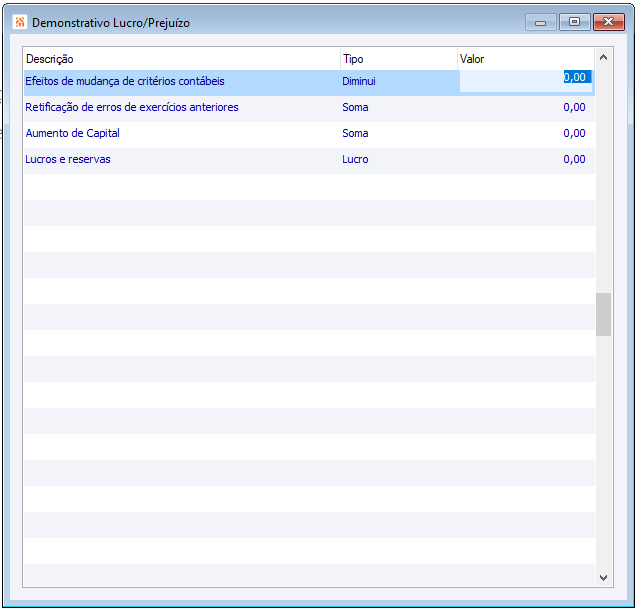Close the Demonstrativo Lucro/Prejuízo window
The width and height of the screenshot is (637, 608).
[x=608, y=22]
